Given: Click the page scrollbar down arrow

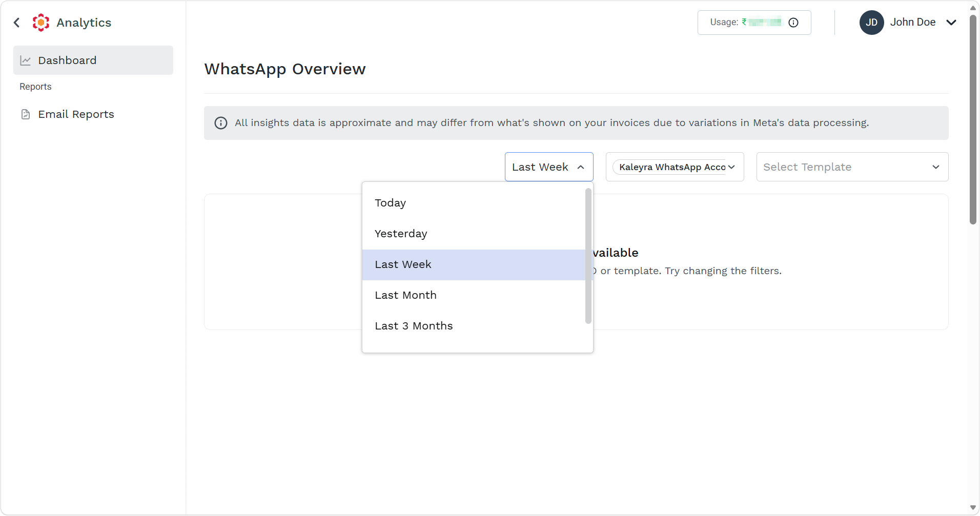Looking at the screenshot, I should click(x=973, y=508).
